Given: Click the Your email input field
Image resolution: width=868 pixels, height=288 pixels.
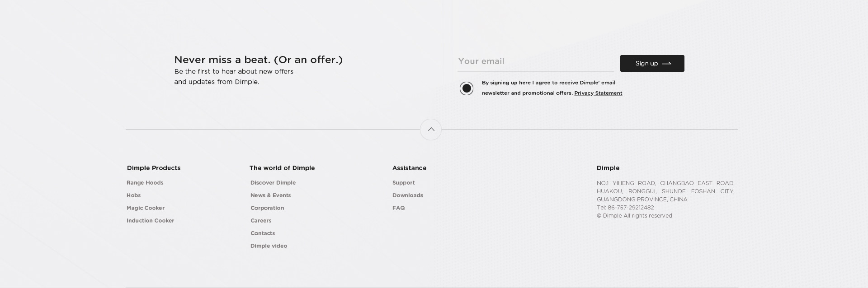Looking at the screenshot, I should (536, 62).
